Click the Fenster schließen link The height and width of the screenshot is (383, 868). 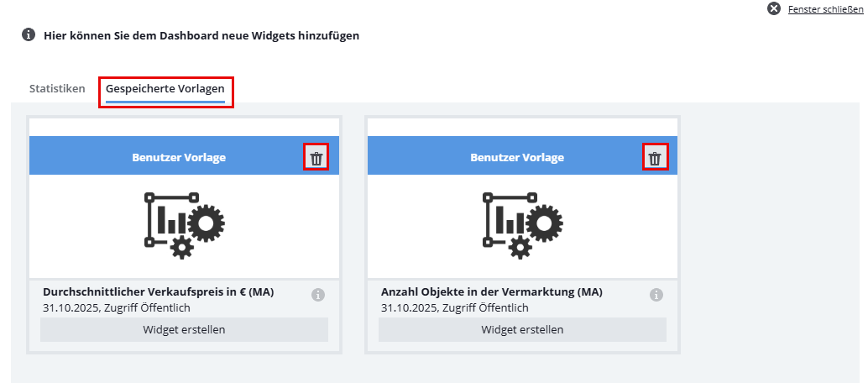tap(826, 9)
